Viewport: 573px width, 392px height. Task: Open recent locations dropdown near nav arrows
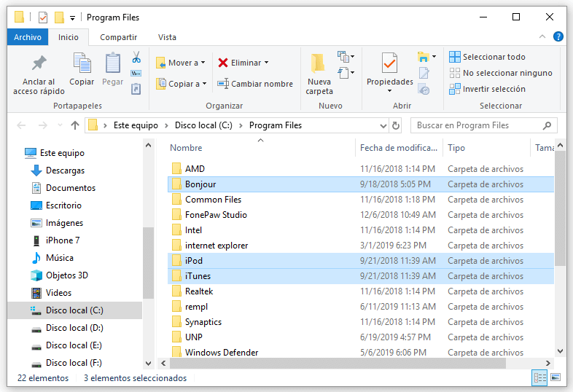pyautogui.click(x=60, y=125)
